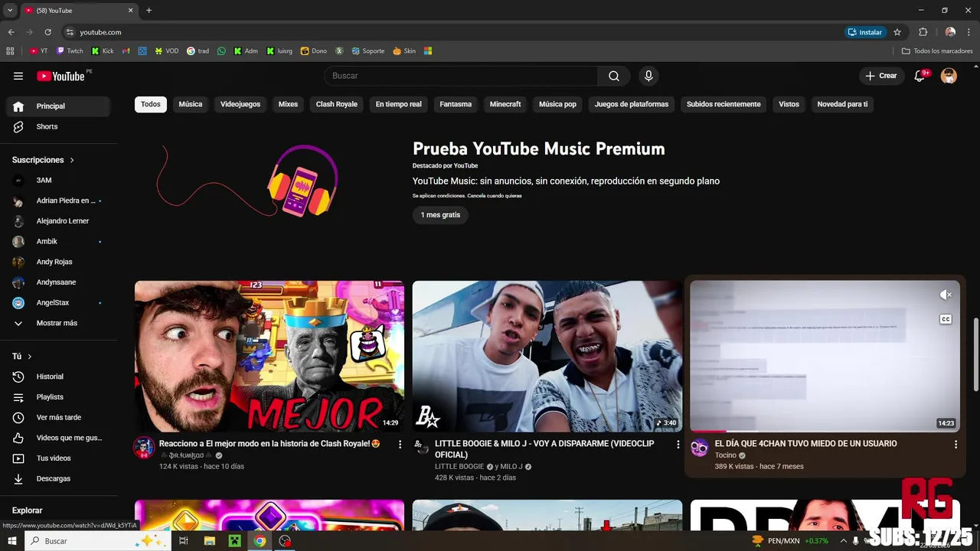980x551 pixels.
Task: Start voice search with the microphone
Action: [648, 76]
